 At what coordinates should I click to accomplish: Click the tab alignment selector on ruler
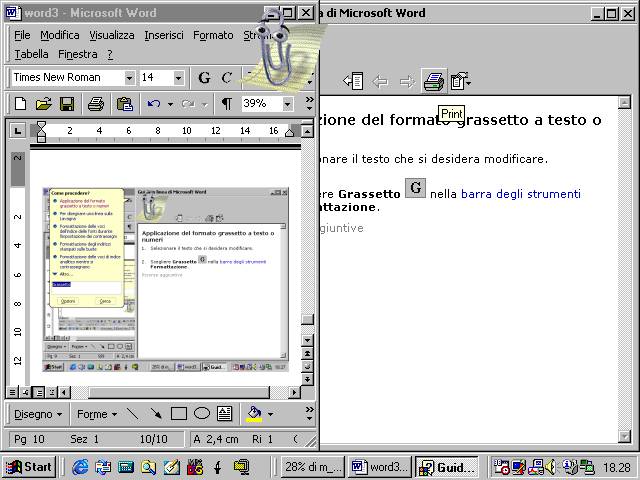17,131
